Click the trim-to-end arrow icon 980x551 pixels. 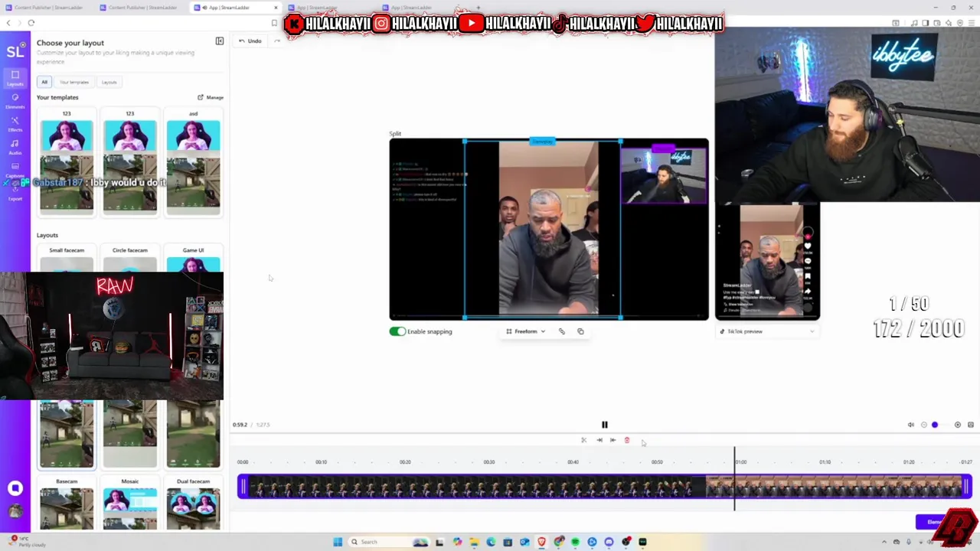(599, 440)
